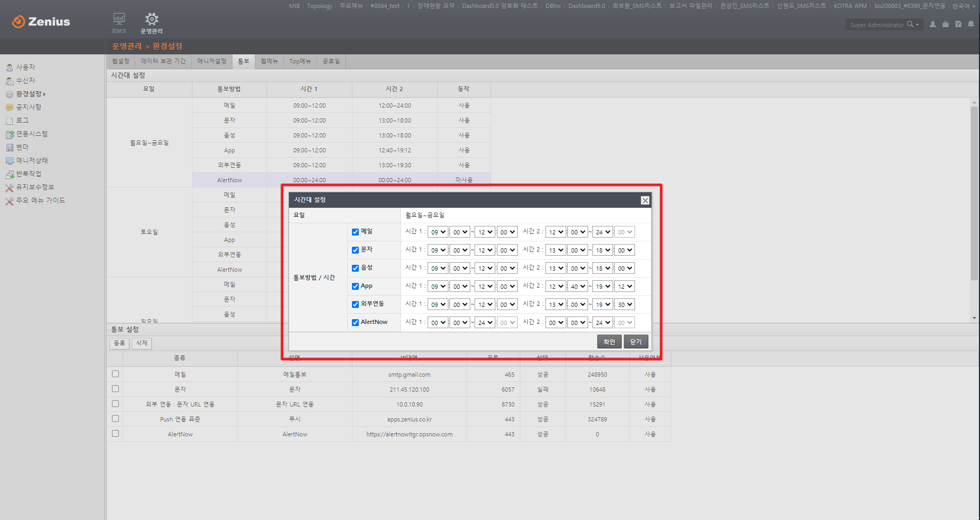Select 매니저상태 monitor item in sidebar

point(31,160)
